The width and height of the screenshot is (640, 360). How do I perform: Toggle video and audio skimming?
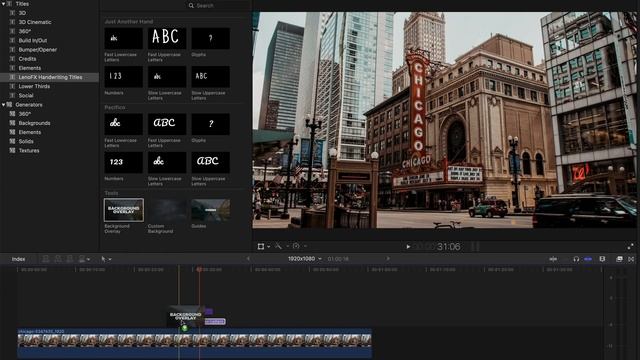(x=553, y=259)
